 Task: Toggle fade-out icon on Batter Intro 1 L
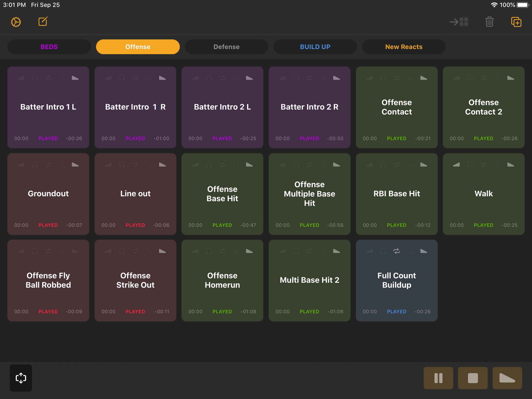point(75,78)
